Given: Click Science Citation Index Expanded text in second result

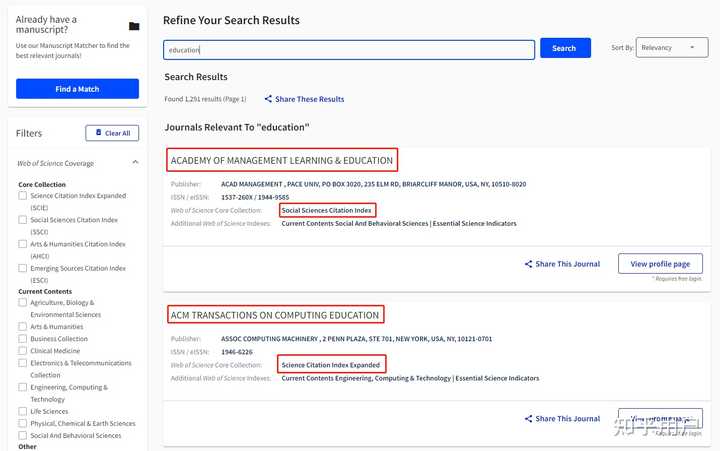Looking at the screenshot, I should (331, 365).
